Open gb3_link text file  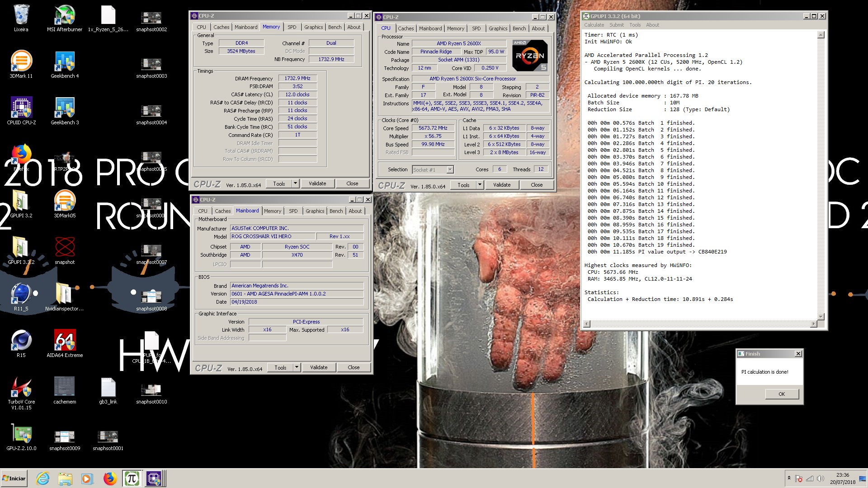point(108,390)
